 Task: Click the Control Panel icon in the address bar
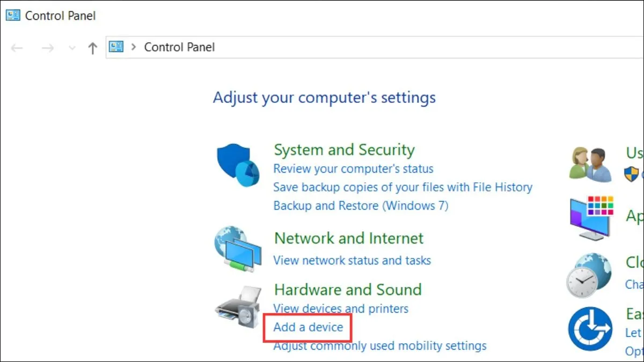[115, 47]
